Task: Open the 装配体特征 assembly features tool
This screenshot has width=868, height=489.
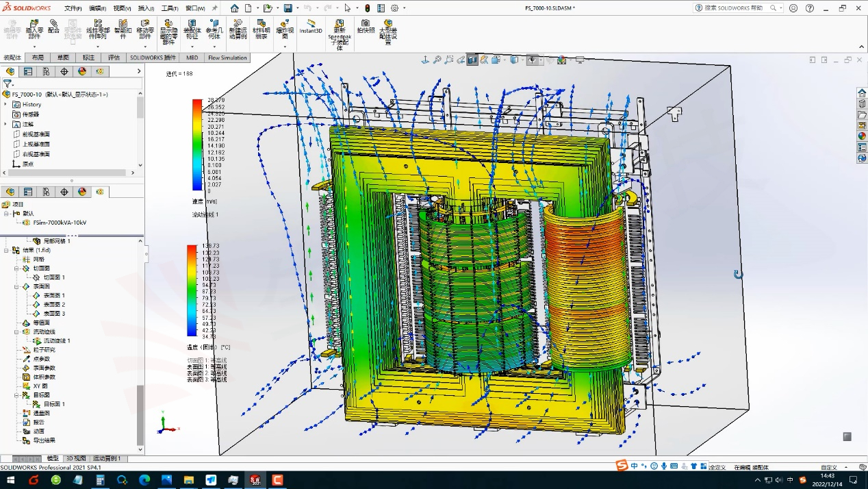Action: (192, 29)
